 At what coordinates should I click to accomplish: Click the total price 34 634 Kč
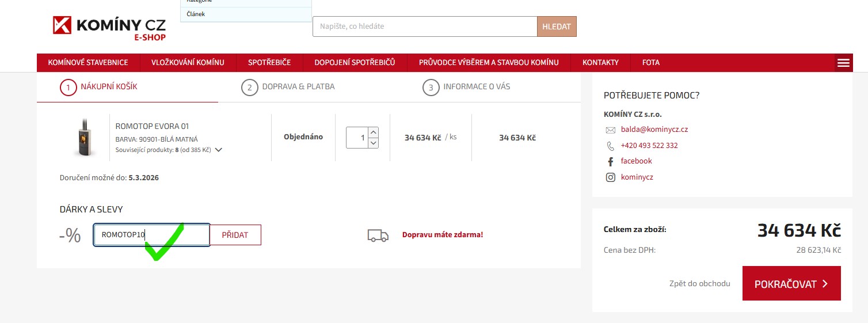[x=799, y=230]
